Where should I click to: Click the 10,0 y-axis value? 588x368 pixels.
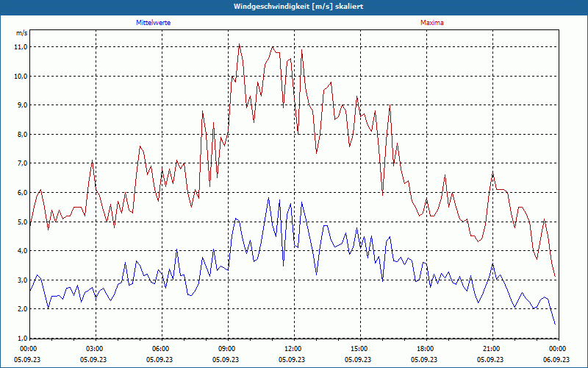point(21,77)
